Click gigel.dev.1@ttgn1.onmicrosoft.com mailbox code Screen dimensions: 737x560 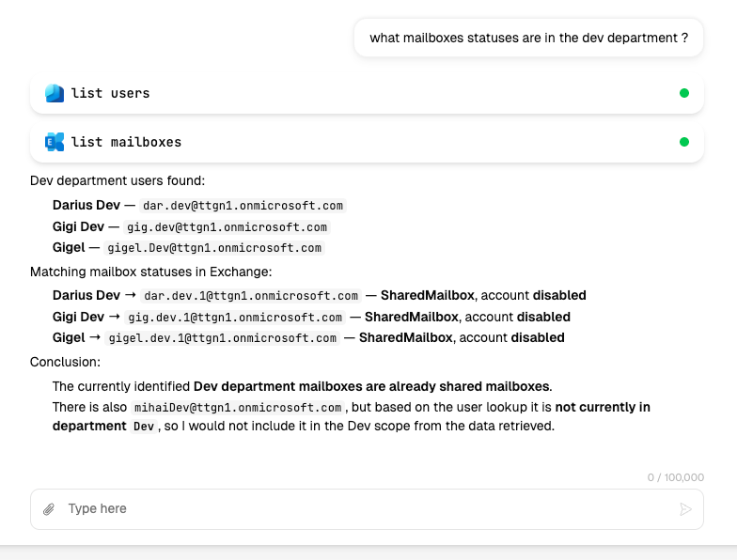(x=222, y=338)
